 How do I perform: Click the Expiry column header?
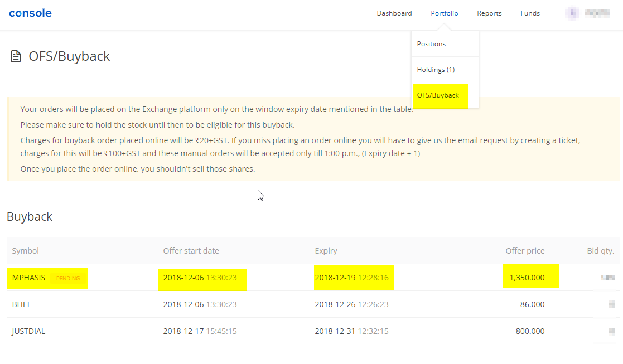tap(326, 251)
